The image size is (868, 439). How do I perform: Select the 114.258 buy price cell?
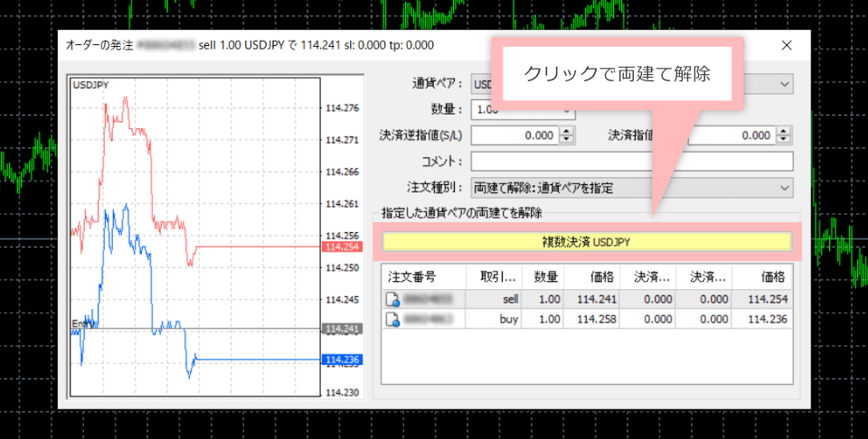[594, 319]
